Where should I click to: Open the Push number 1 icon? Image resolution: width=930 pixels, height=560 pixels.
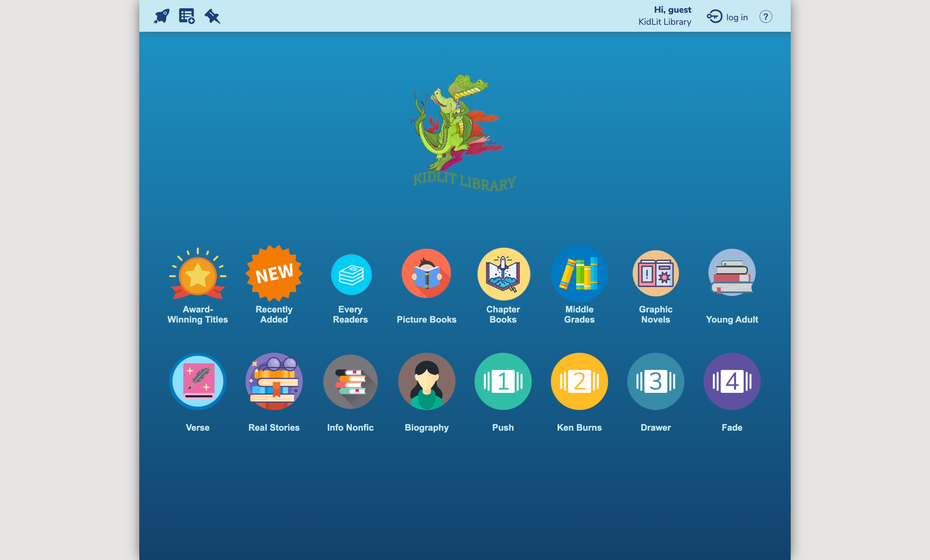(x=503, y=381)
